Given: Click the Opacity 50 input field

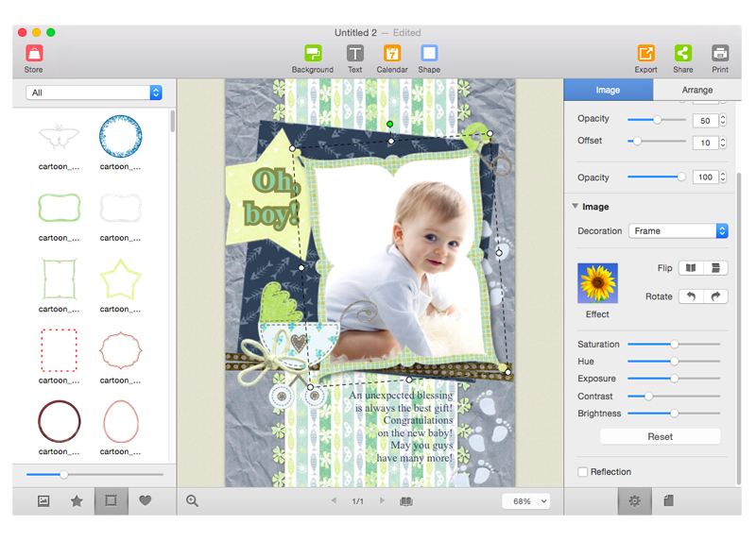Looking at the screenshot, I should (705, 121).
